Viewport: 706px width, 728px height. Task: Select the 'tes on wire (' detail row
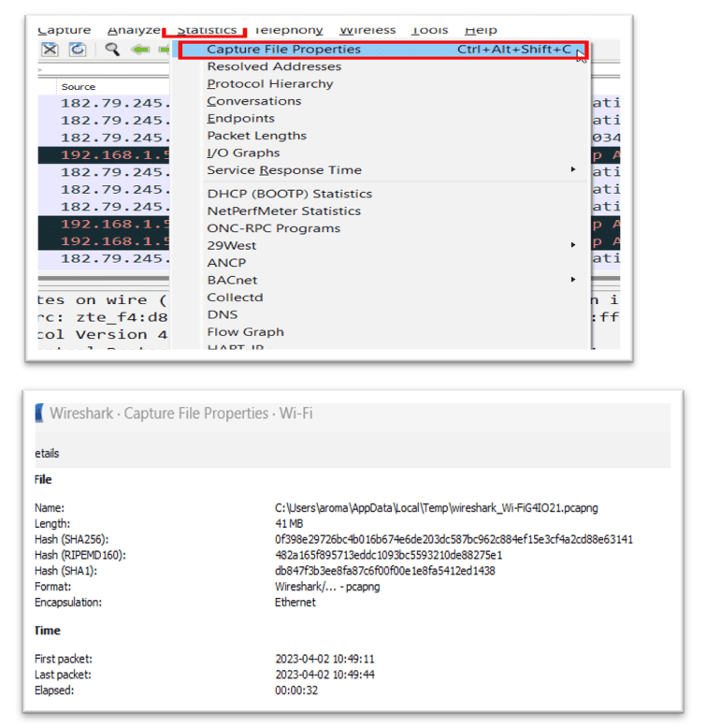point(103,300)
